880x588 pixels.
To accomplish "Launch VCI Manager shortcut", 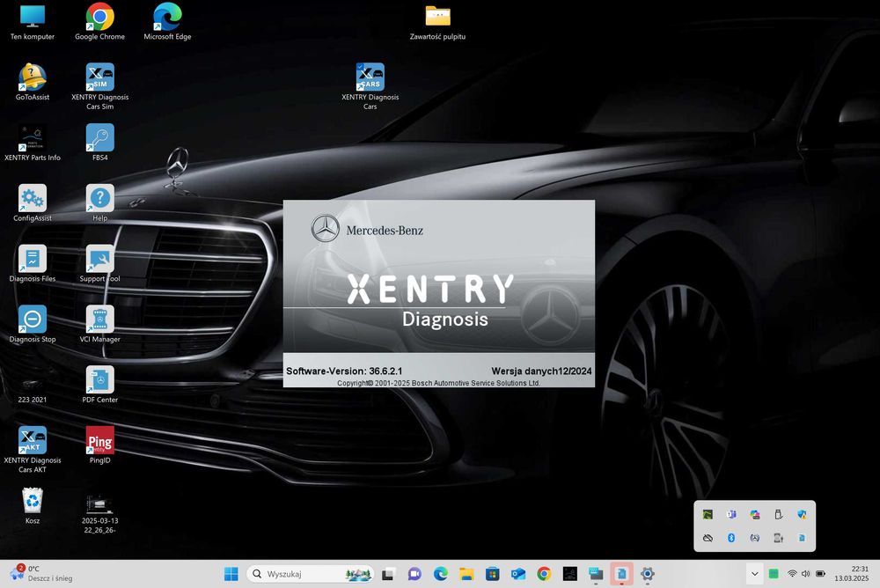I will pyautogui.click(x=100, y=324).
